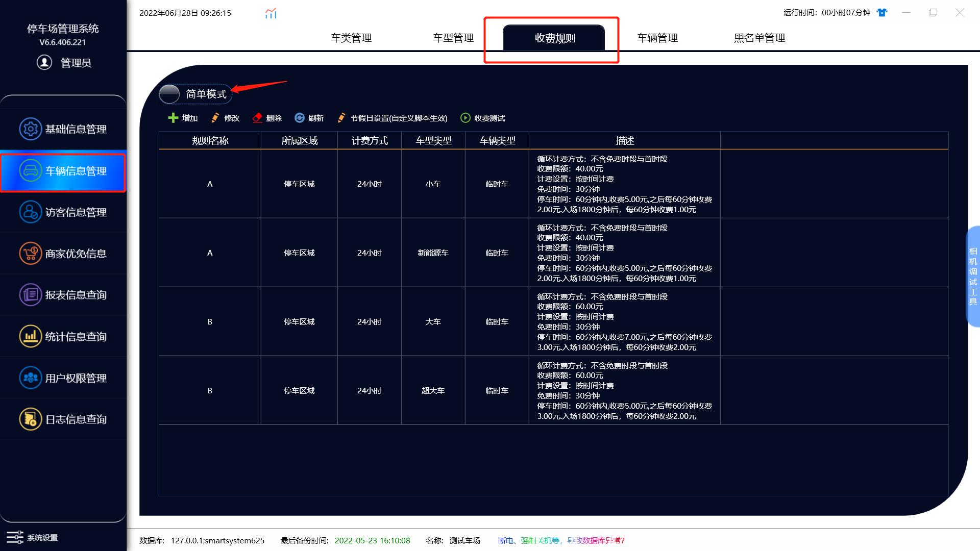Viewport: 980px width, 551px height.
Task: Open 统计信息查询 section
Action: [x=63, y=337]
